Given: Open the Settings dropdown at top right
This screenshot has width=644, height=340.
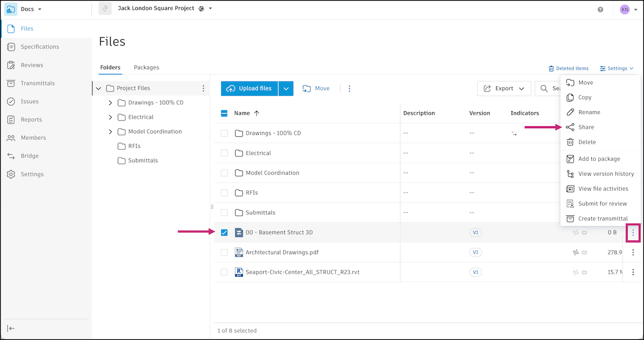Looking at the screenshot, I should [x=617, y=68].
